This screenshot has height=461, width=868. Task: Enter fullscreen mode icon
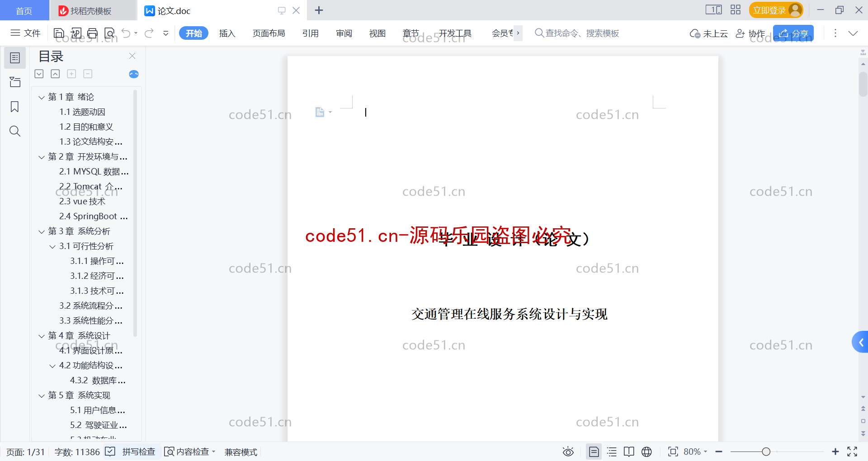[852, 452]
